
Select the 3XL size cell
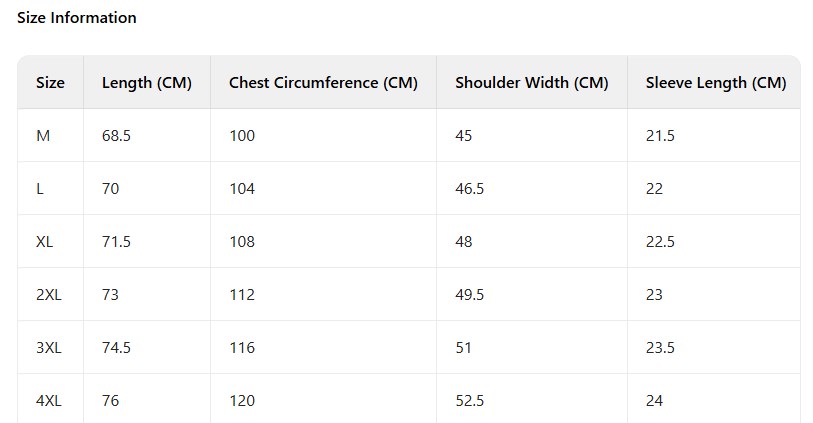[x=49, y=348]
